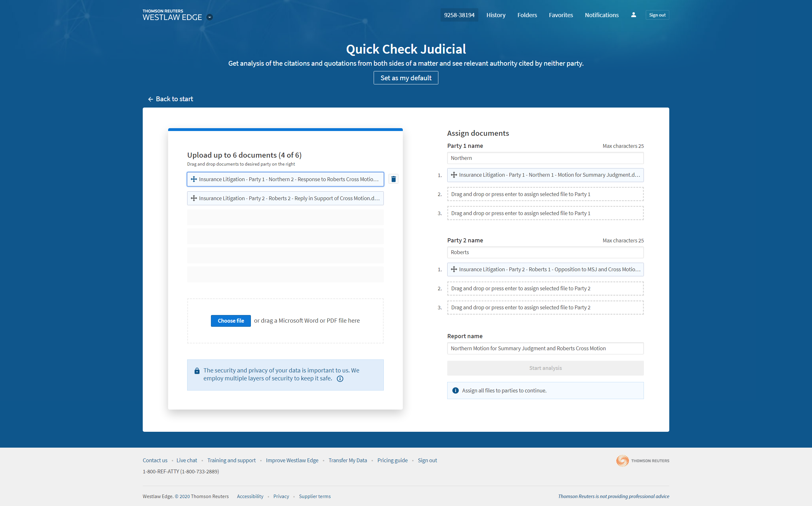Open the Contact us footer link
Image resolution: width=812 pixels, height=506 pixels.
(155, 460)
